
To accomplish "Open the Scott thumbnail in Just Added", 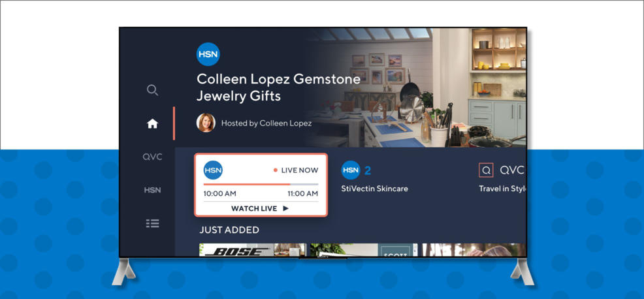I will [x=364, y=250].
